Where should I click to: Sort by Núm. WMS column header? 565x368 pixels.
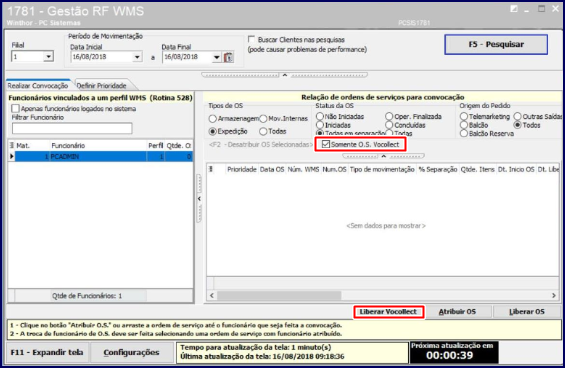pyautogui.click(x=303, y=169)
